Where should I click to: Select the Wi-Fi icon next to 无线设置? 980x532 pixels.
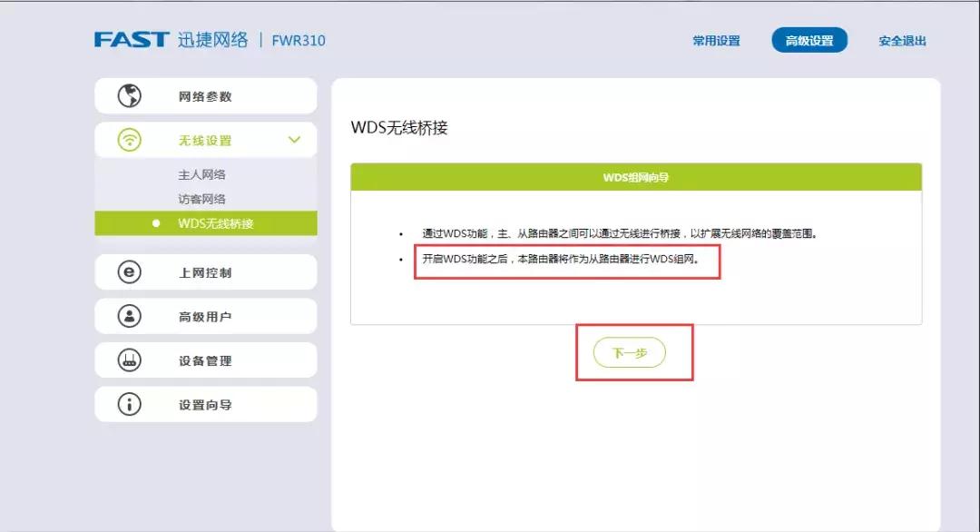coord(130,140)
